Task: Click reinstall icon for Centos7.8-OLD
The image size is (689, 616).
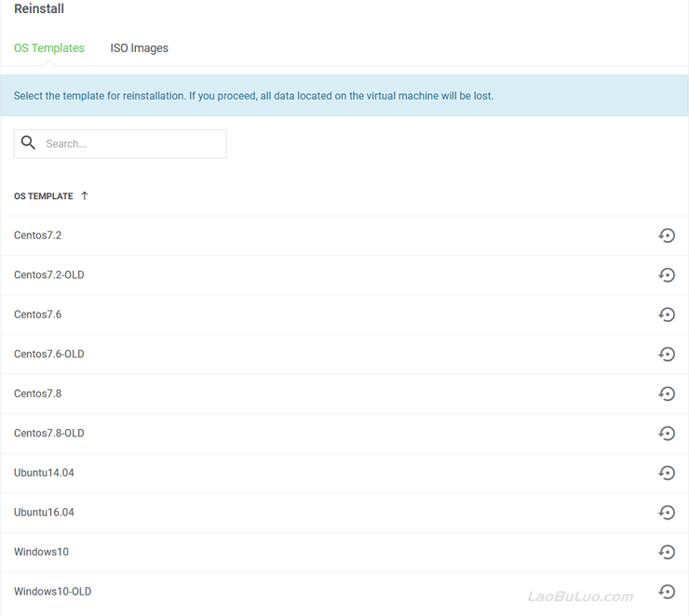Action: [667, 434]
